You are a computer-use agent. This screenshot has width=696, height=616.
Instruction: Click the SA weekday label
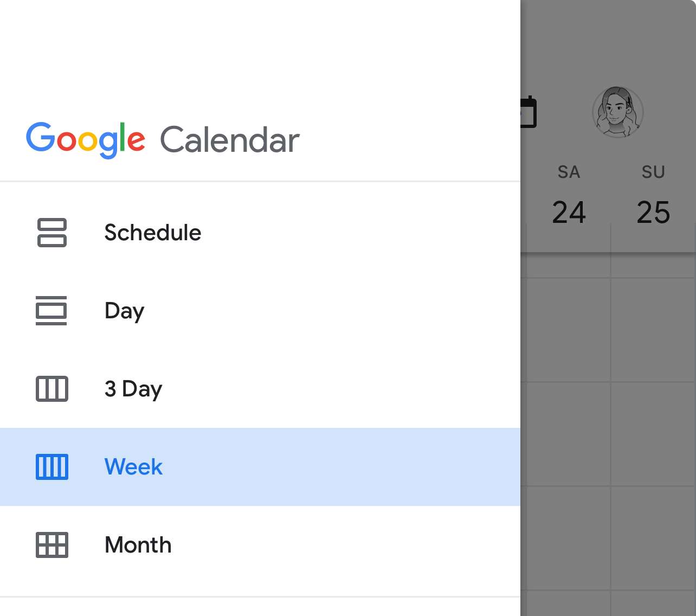click(x=569, y=172)
